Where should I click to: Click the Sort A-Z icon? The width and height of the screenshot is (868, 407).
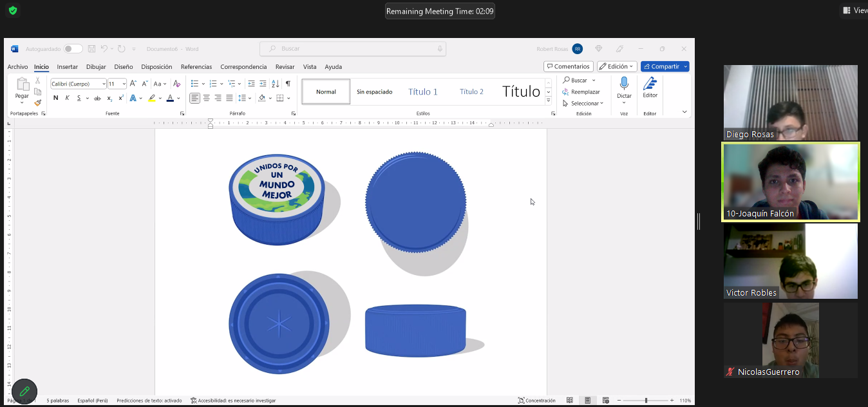click(x=276, y=84)
